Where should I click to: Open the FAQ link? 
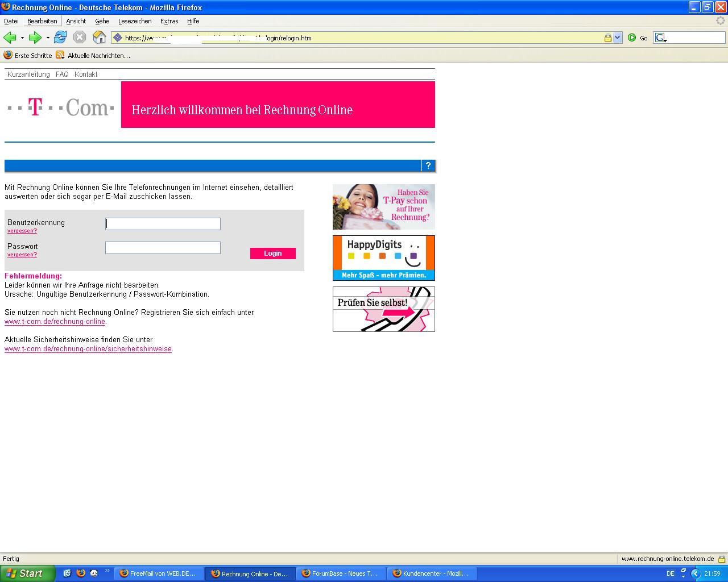[62, 74]
